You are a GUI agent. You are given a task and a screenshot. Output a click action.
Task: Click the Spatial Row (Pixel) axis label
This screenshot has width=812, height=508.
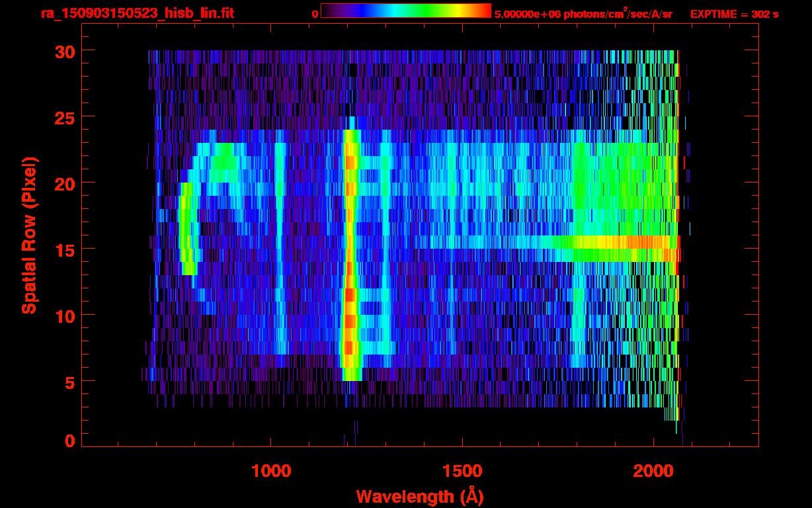pyautogui.click(x=28, y=235)
